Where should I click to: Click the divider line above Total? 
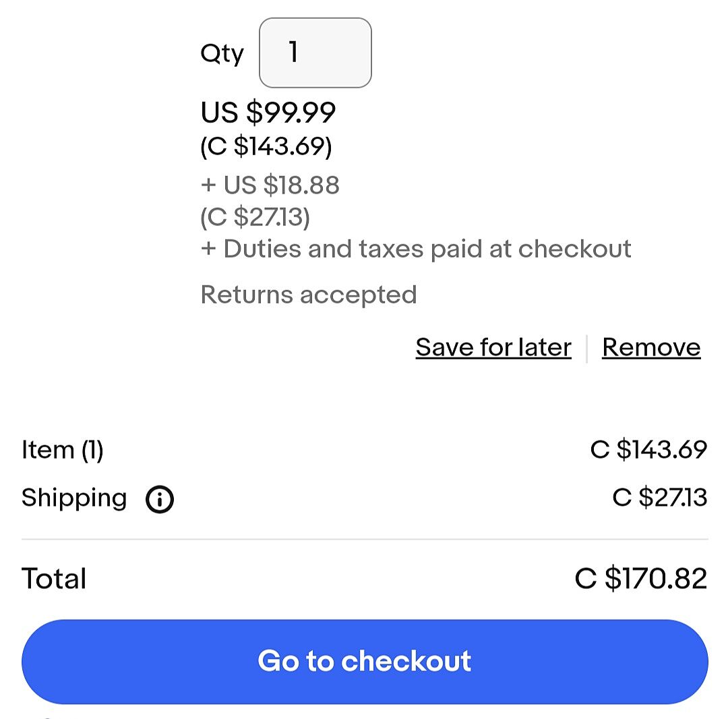click(364, 540)
